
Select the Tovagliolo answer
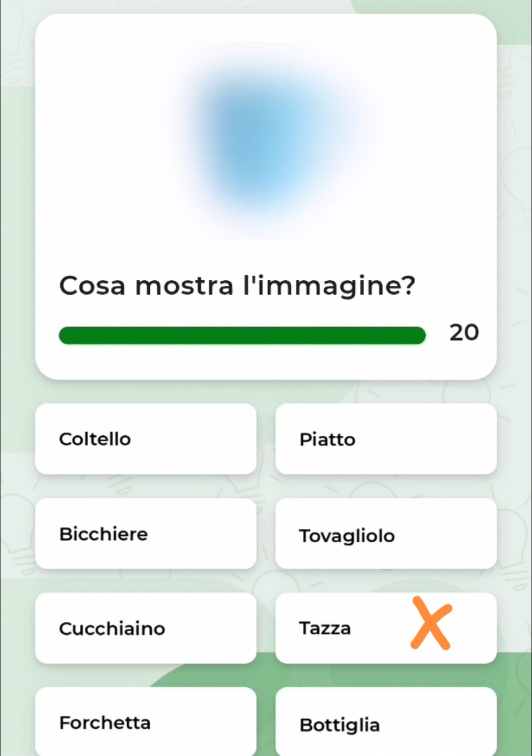point(386,534)
